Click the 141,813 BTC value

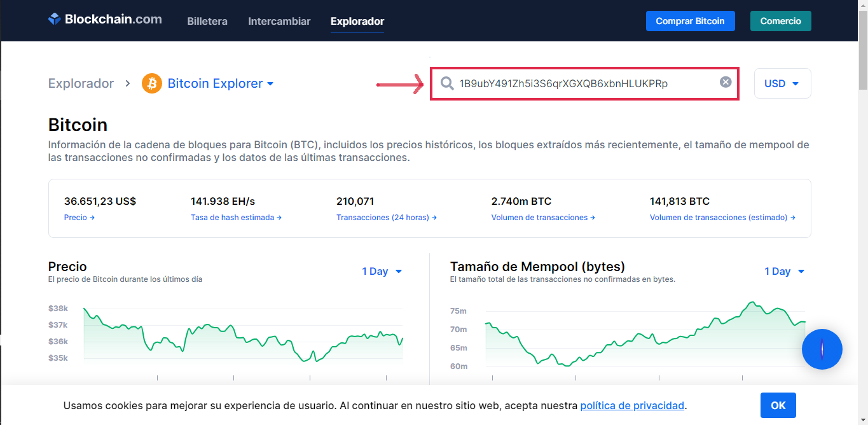point(680,201)
